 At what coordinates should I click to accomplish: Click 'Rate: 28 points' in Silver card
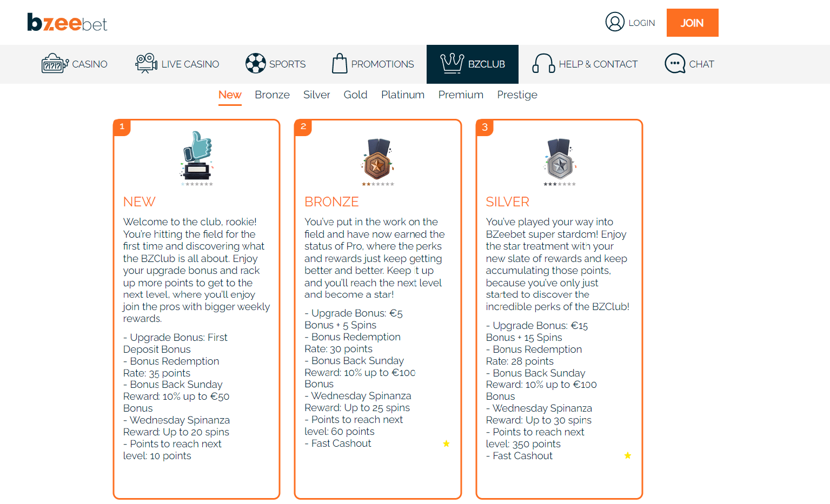tap(519, 361)
